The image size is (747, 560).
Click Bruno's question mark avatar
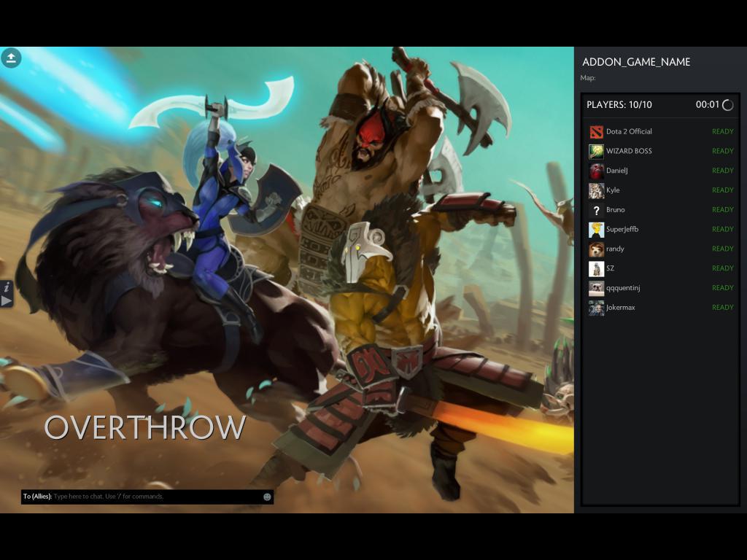[x=596, y=210]
